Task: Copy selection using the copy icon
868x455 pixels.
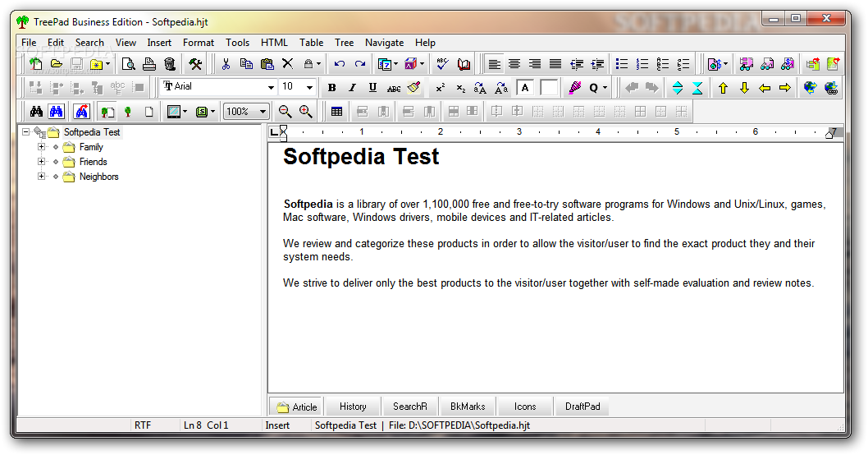Action: [x=246, y=64]
